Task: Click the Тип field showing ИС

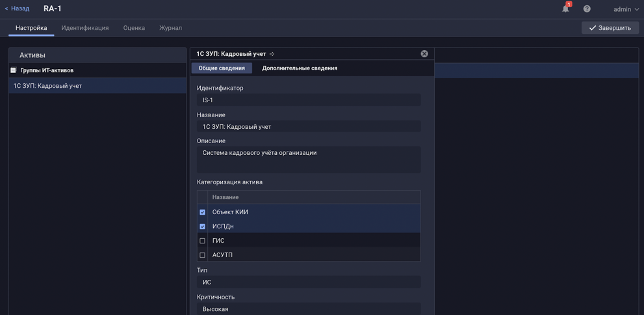Action: (x=309, y=282)
